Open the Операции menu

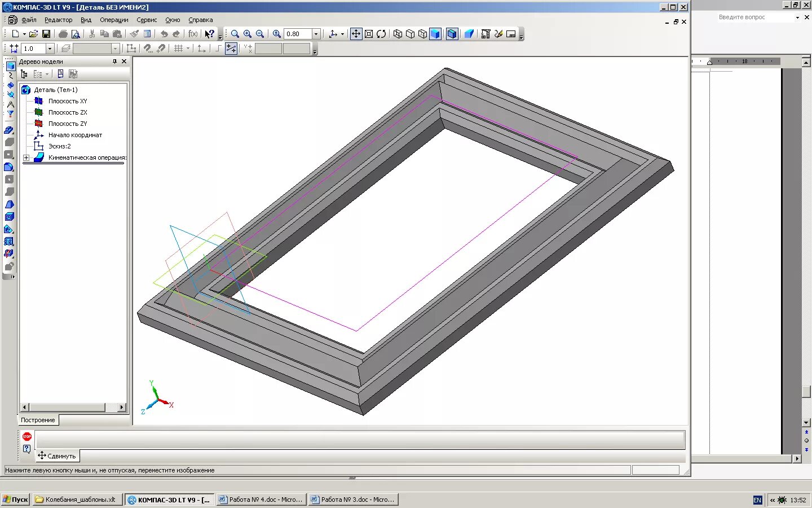[x=114, y=20]
